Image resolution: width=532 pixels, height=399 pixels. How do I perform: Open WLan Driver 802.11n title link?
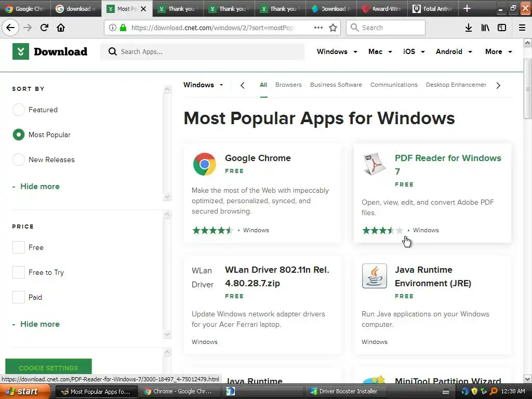coord(277,276)
